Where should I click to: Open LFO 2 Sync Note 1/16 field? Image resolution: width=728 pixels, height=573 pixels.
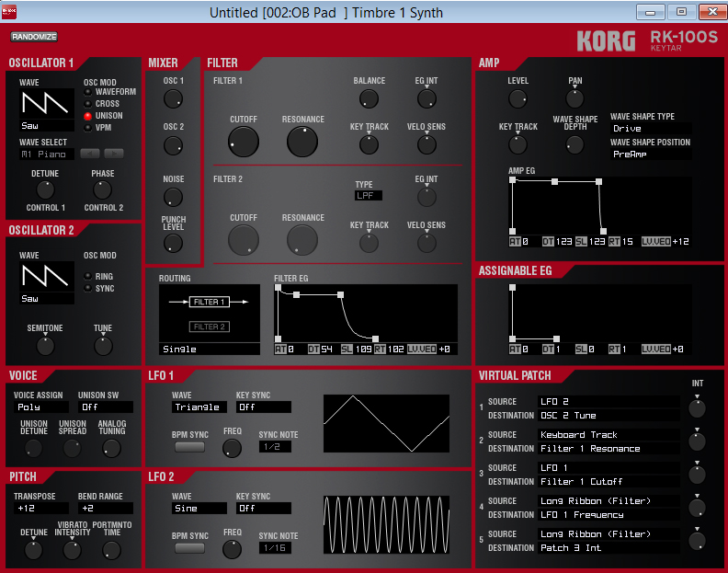pyautogui.click(x=275, y=548)
